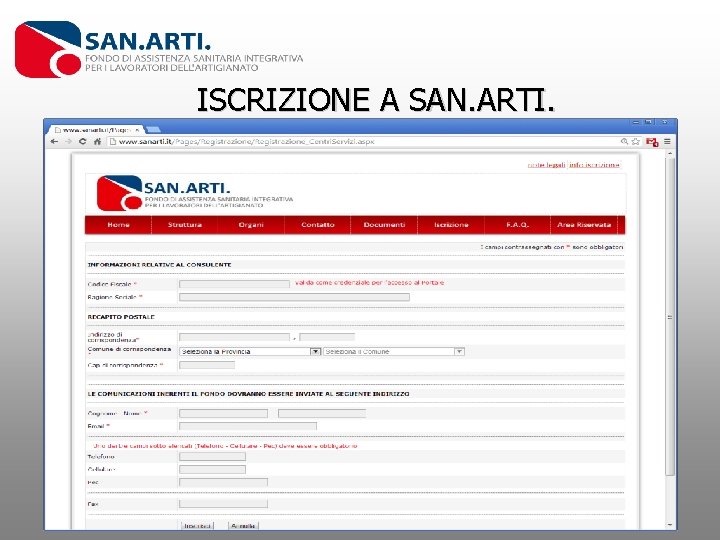Click the Telefono input field
The image size is (720, 540).
[x=212, y=456]
